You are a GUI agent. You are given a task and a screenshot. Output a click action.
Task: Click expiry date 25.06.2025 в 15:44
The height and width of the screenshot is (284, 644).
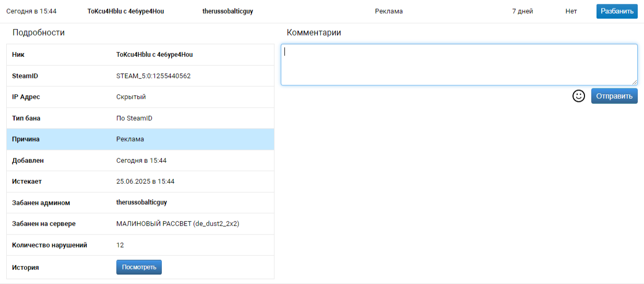(x=146, y=181)
